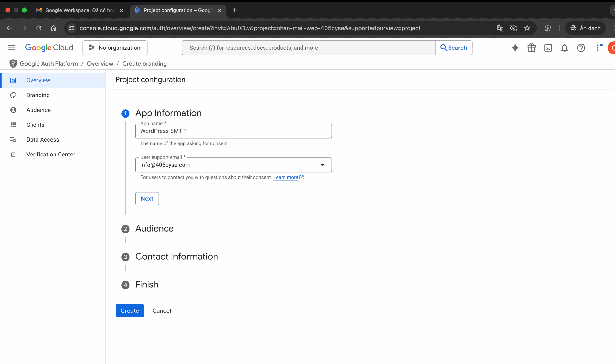Select App Information step 1 header
Screen dimensions: 615x364
(168, 113)
